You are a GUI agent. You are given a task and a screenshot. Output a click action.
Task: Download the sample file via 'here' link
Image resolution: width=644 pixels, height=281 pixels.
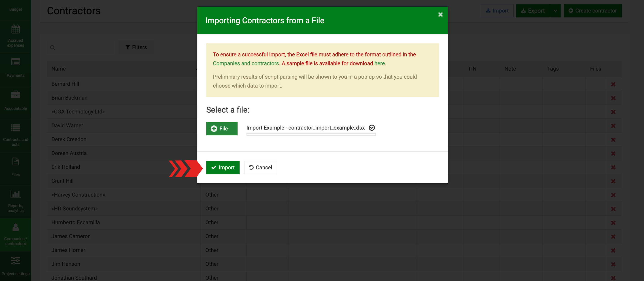tap(379, 63)
